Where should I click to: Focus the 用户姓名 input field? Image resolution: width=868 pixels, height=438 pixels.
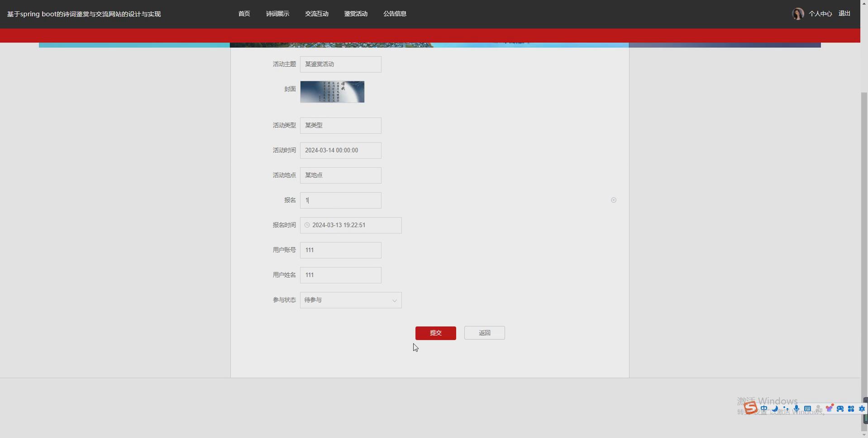coord(341,275)
